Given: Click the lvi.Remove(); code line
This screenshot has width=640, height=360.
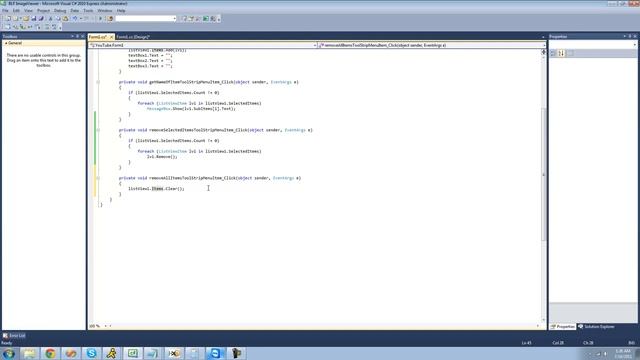Looking at the screenshot, I should point(162,157).
